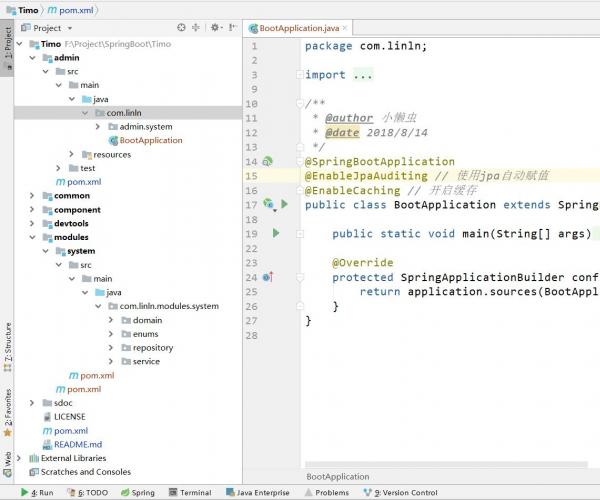600x500 pixels.
Task: Open the Spring tool window
Action: coord(138,492)
